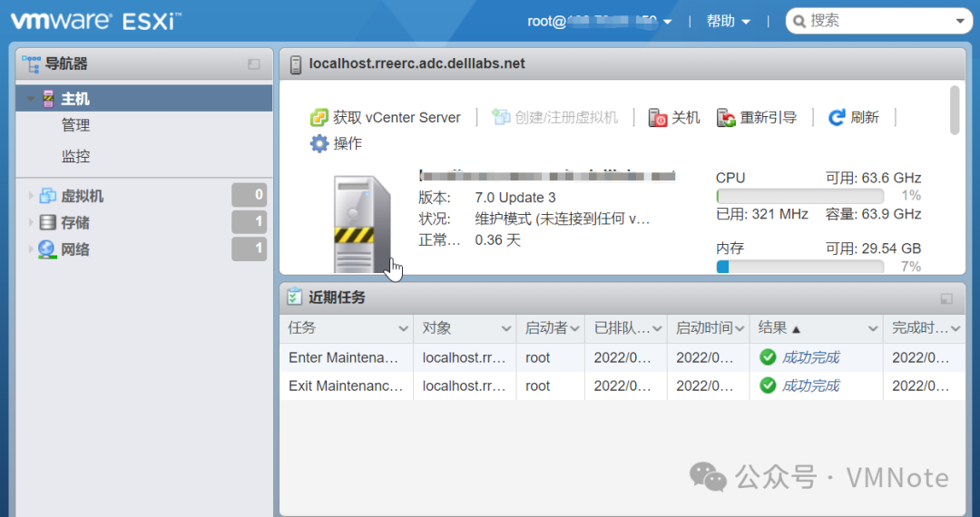Expand the 虚拟机 tree node
The width and height of the screenshot is (980, 517).
click(31, 195)
